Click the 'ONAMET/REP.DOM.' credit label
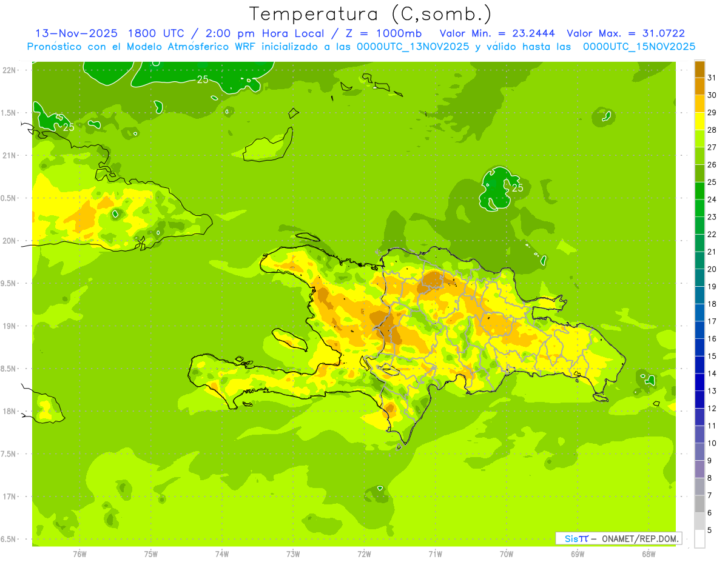Screen dimensions: 728x562 (641, 538)
